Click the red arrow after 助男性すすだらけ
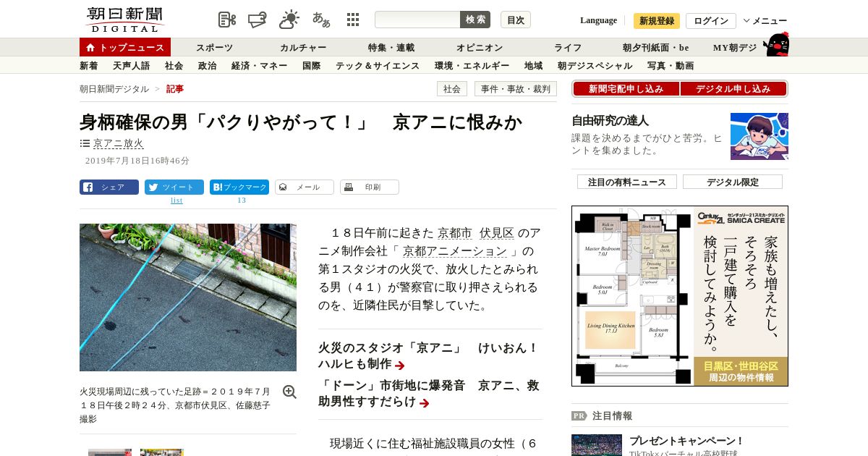868x456 pixels. coord(425,403)
